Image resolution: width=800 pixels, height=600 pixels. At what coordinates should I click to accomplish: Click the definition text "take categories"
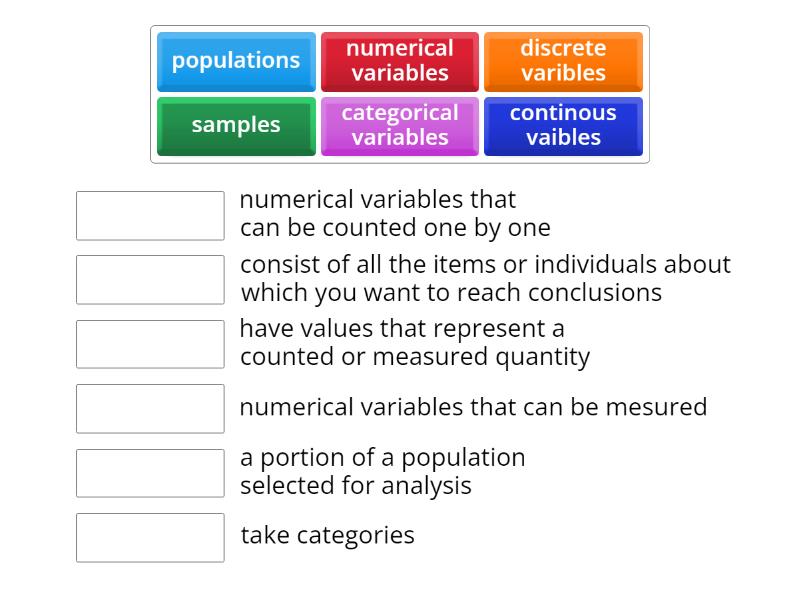(325, 535)
